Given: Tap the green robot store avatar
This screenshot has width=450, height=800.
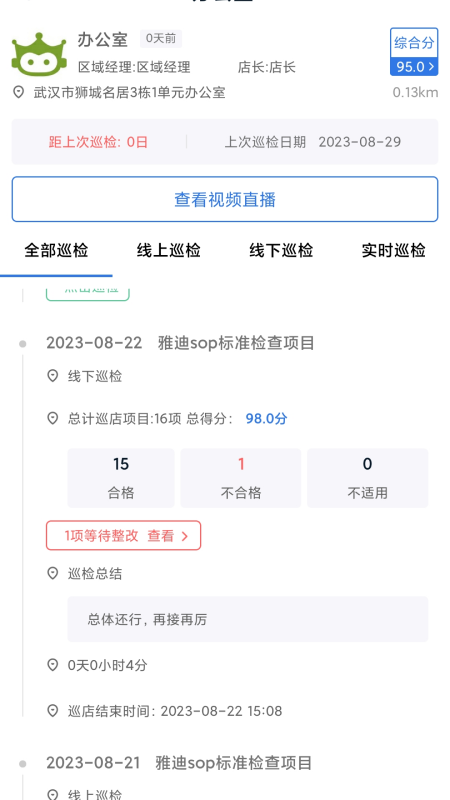Looking at the screenshot, I should 39,54.
